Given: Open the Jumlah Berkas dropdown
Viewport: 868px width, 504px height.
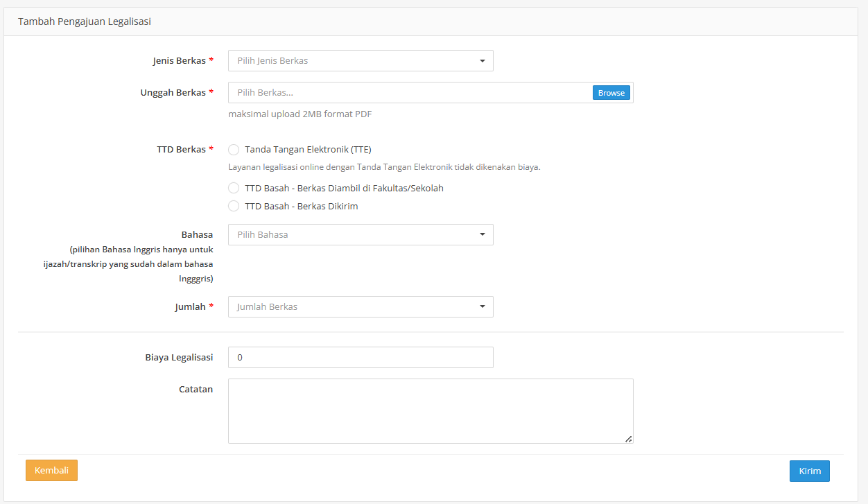Looking at the screenshot, I should click(361, 307).
